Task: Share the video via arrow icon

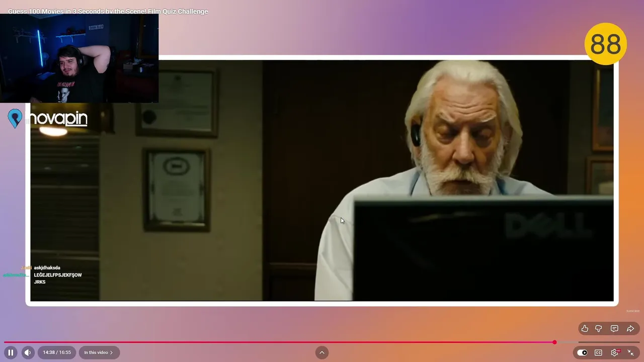Action: pos(630,328)
